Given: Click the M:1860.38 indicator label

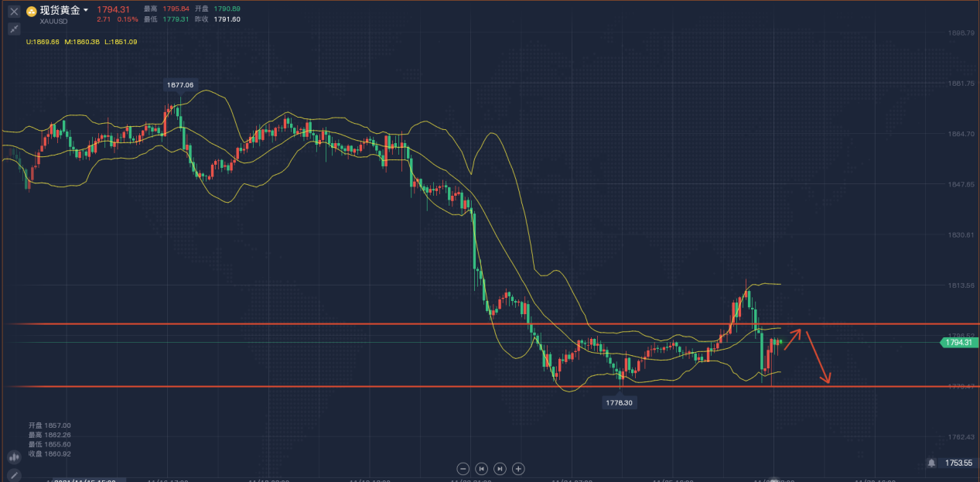Looking at the screenshot, I should 82,42.
